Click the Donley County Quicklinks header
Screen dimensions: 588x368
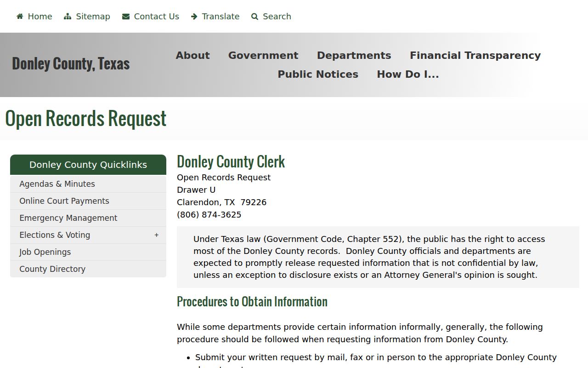(88, 165)
